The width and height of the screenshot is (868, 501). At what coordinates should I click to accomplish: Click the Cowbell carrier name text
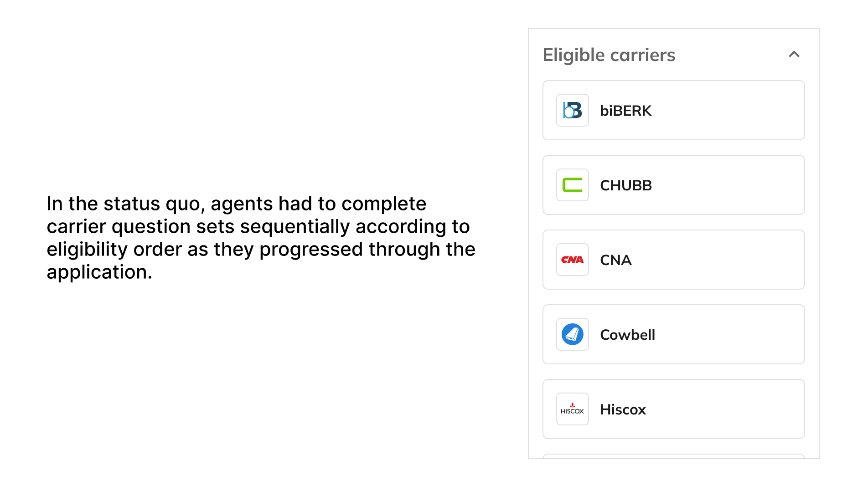627,335
